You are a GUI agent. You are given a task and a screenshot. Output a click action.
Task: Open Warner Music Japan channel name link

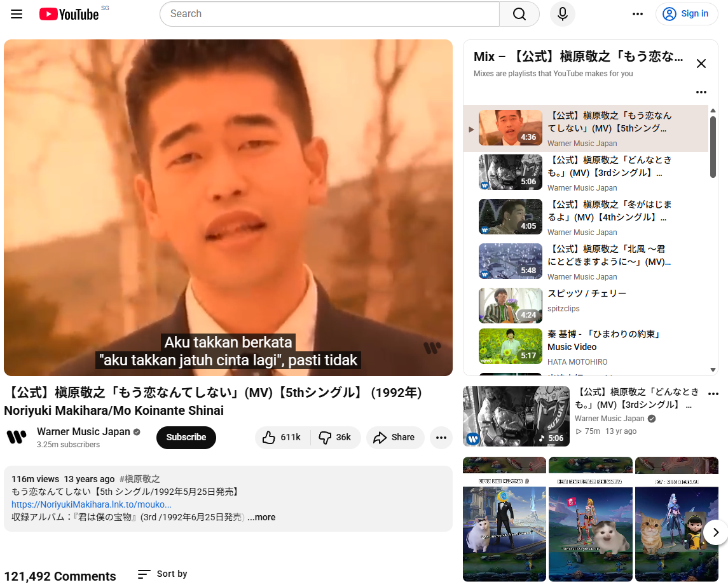click(x=83, y=431)
